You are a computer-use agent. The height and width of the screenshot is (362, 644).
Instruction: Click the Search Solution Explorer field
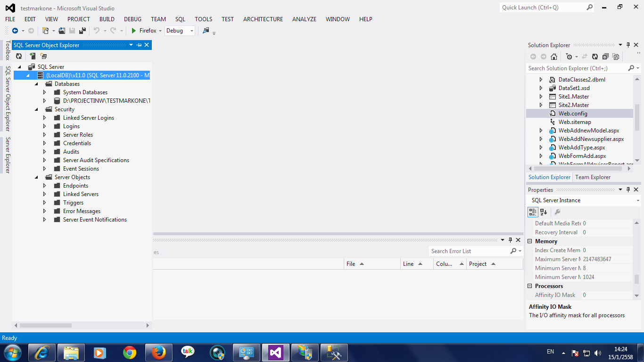pyautogui.click(x=577, y=68)
